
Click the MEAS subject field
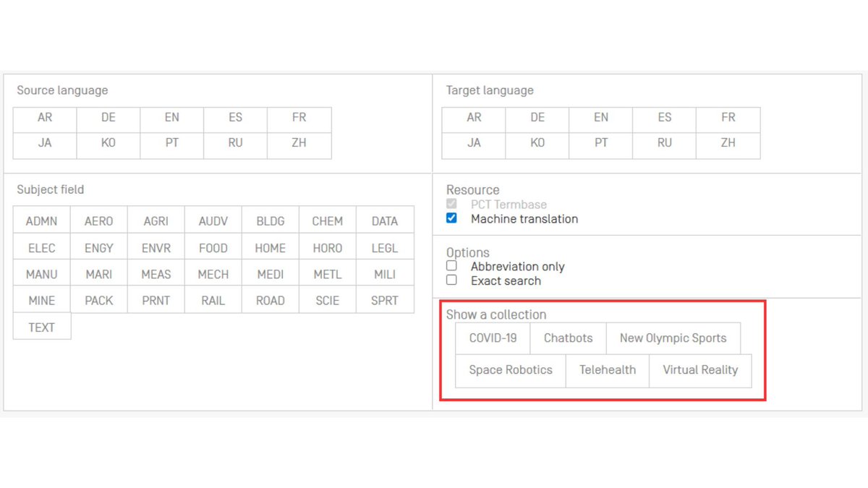pos(156,273)
